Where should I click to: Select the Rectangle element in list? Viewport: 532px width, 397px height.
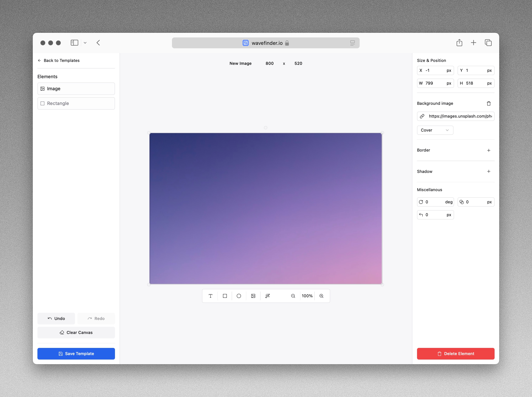tap(76, 103)
